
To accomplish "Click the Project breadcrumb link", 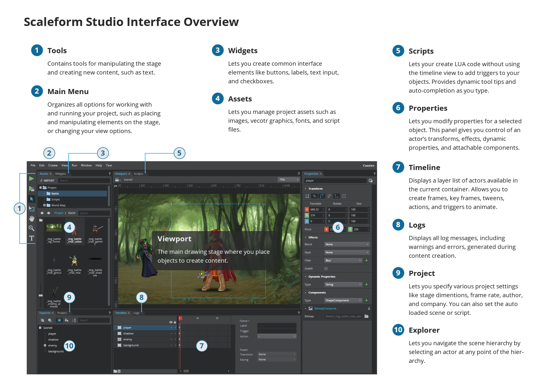I will pyautogui.click(x=59, y=213).
